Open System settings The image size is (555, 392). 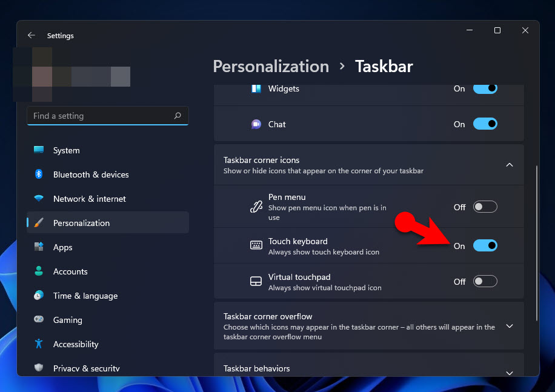pos(108,150)
